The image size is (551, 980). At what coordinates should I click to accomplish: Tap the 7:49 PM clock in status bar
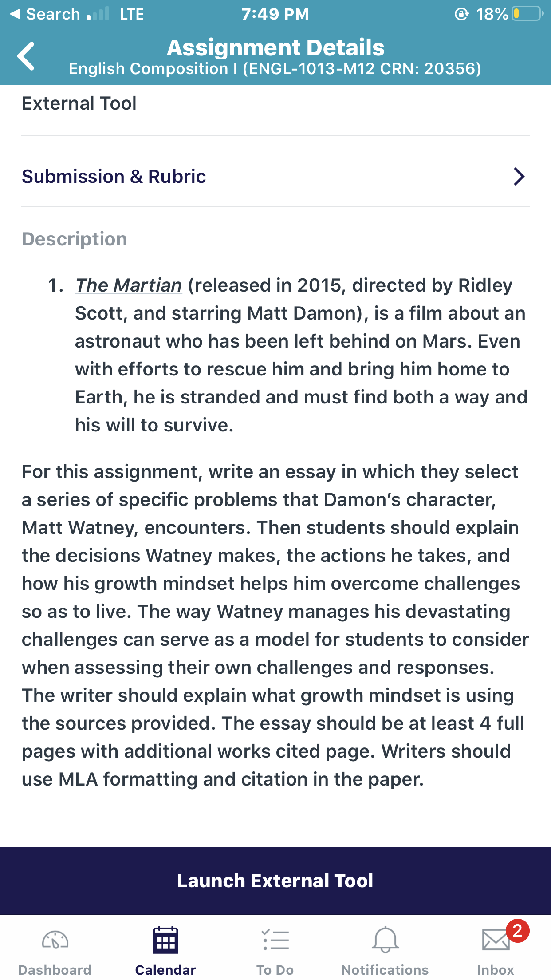point(275,14)
